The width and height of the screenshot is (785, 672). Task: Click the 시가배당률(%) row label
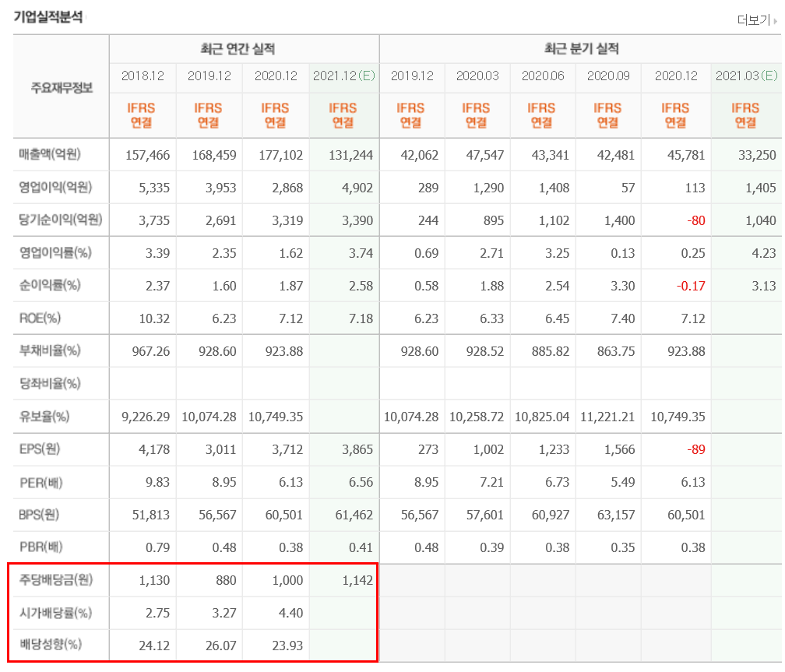point(55,612)
